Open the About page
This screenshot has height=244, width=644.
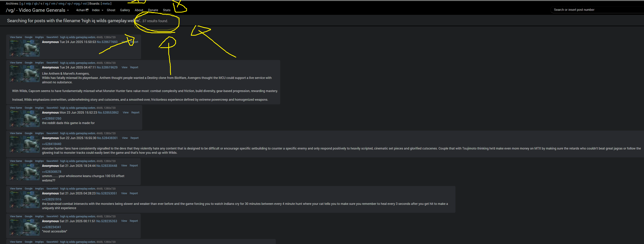point(139,10)
